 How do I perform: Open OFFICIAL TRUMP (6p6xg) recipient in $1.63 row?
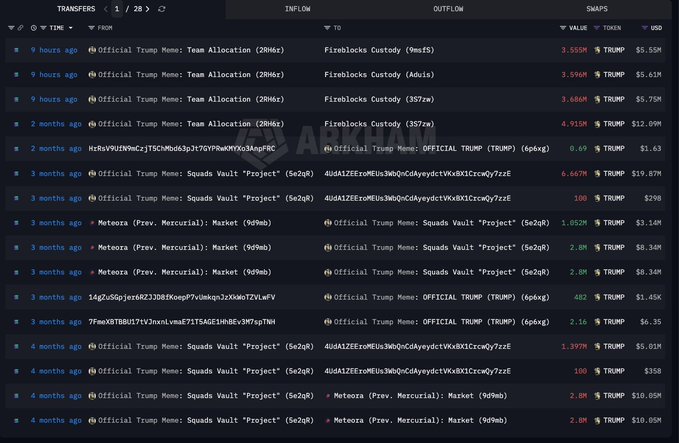click(485, 149)
